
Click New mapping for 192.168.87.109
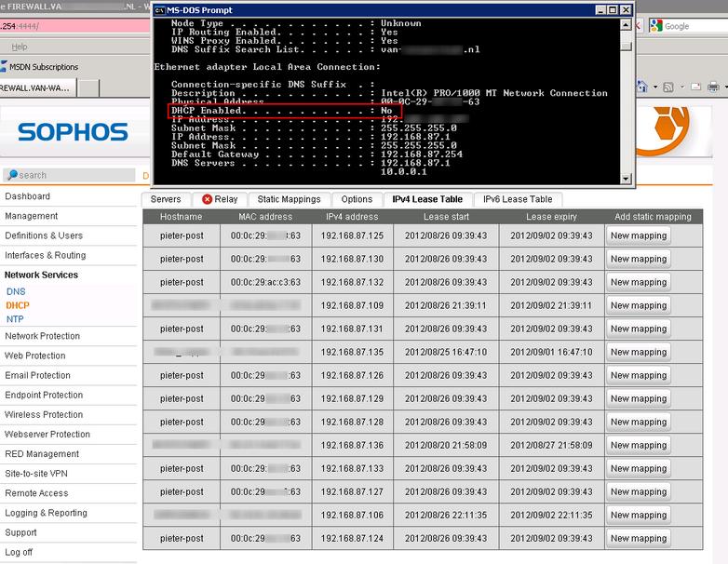pyautogui.click(x=639, y=305)
